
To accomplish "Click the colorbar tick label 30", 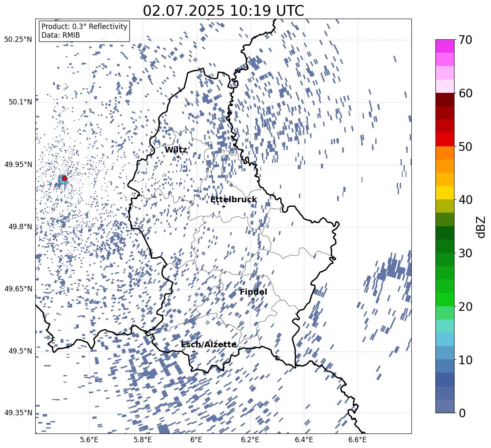I will pyautogui.click(x=465, y=253).
